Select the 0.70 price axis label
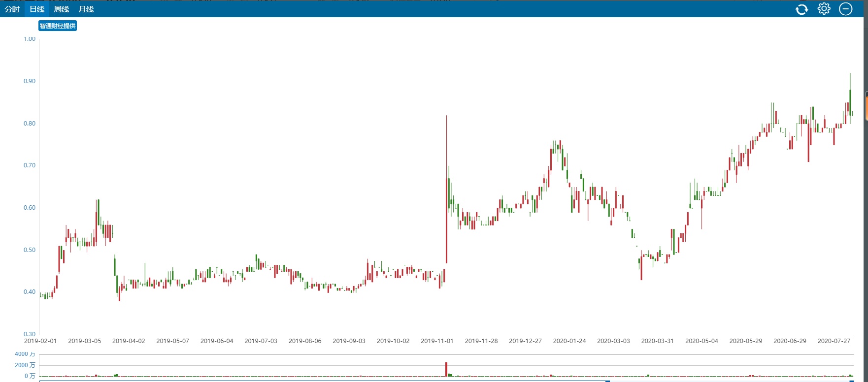868x382 pixels. click(30, 165)
